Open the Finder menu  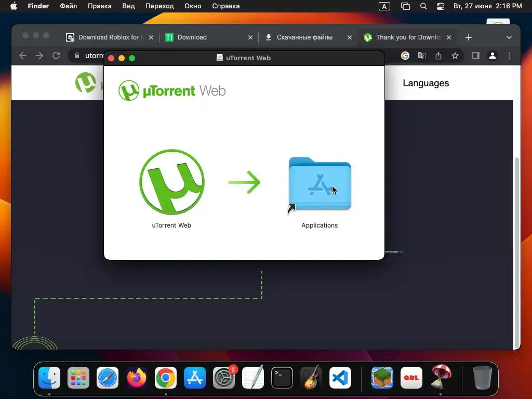tap(38, 6)
